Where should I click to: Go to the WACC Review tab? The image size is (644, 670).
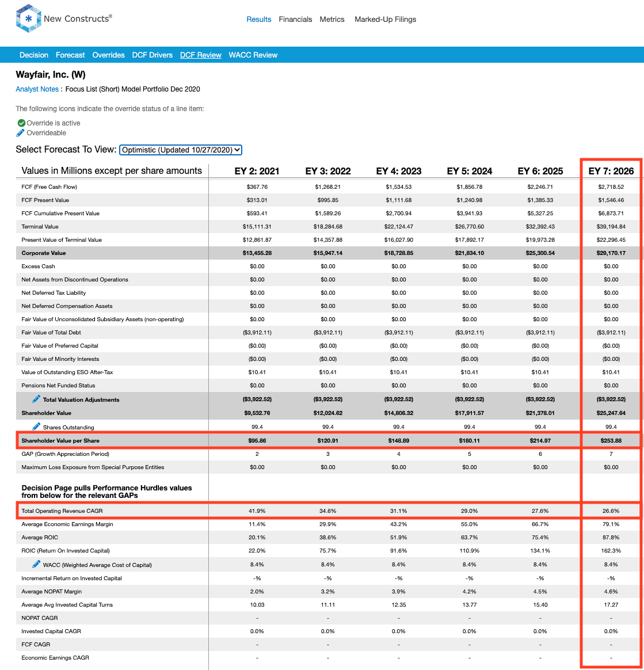253,55
